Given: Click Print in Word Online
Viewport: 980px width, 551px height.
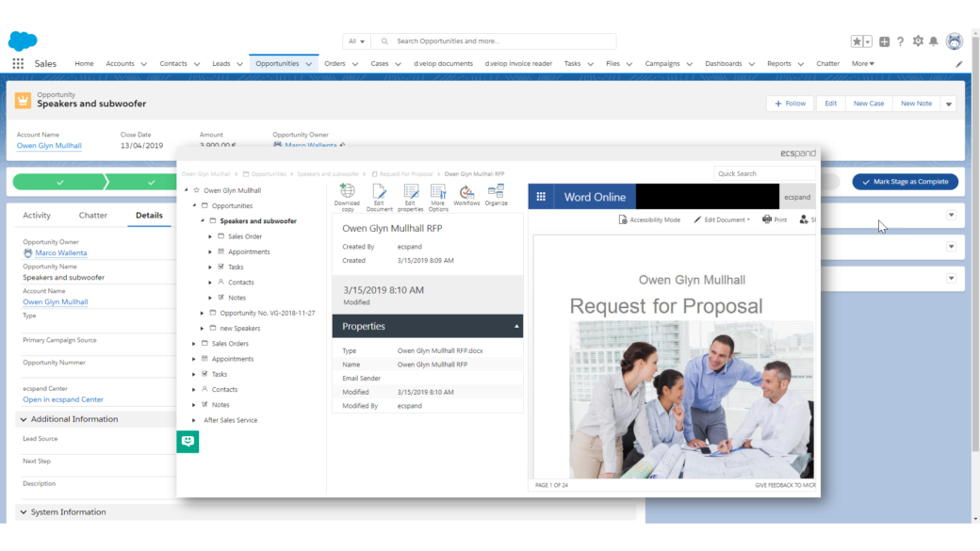Looking at the screenshot, I should click(775, 219).
